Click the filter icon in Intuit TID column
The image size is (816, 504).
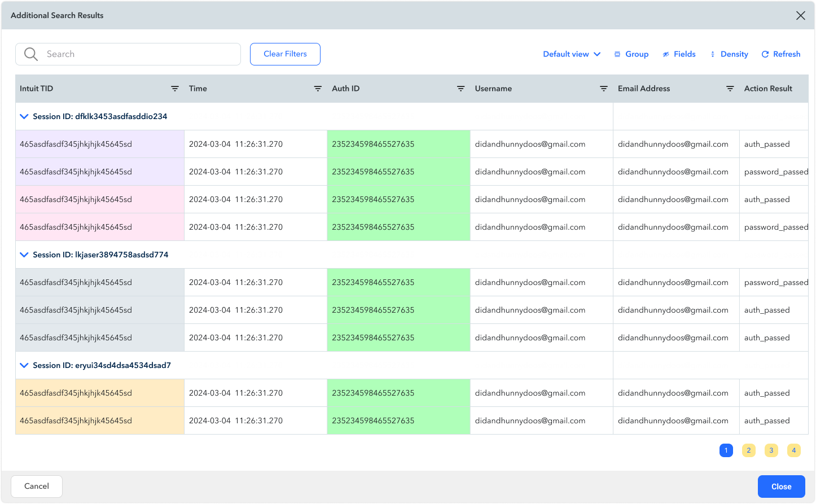pyautogui.click(x=175, y=89)
